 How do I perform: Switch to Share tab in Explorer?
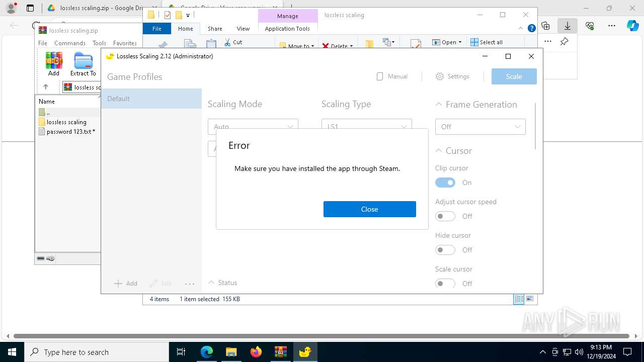point(215,29)
